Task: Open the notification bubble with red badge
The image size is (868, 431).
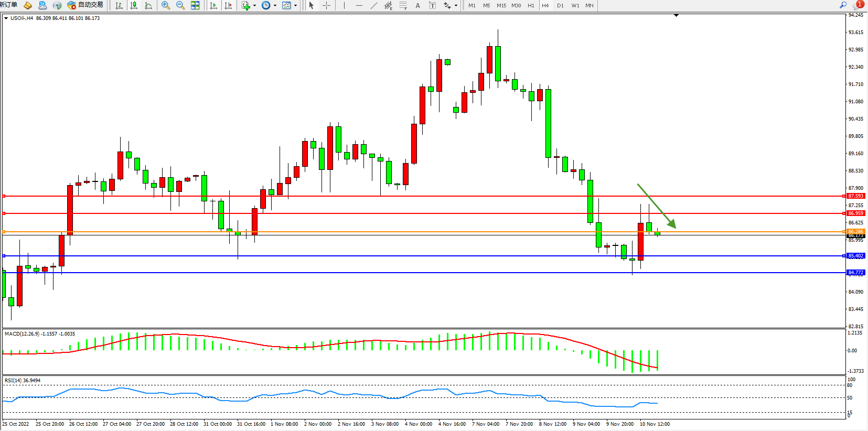Action: tap(858, 5)
